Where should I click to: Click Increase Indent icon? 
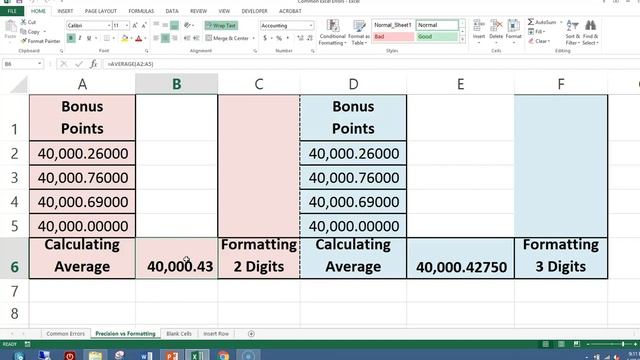[x=196, y=38]
